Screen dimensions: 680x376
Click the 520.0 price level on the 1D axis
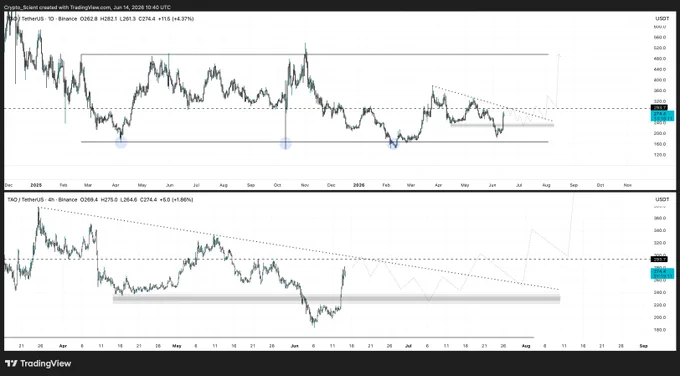click(x=659, y=48)
